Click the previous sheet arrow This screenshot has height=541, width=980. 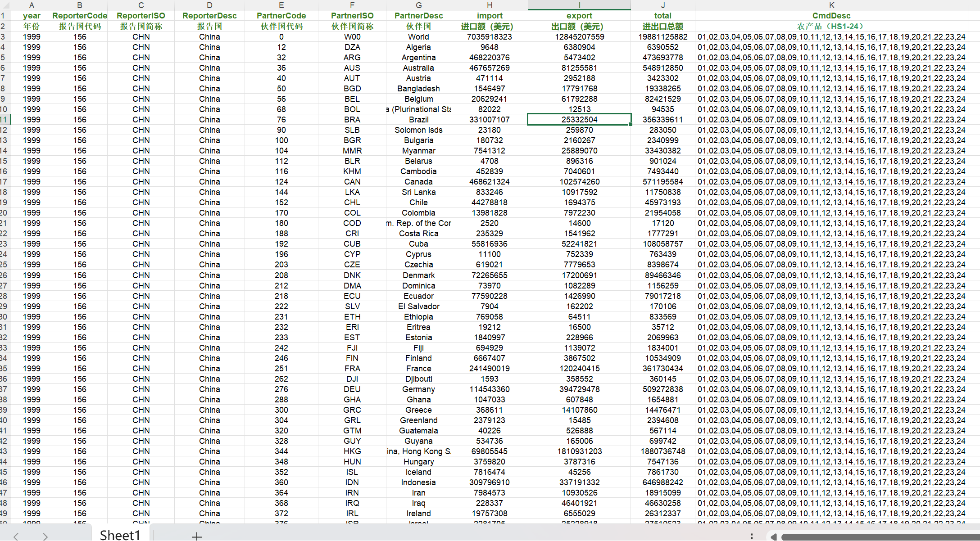pos(16,536)
